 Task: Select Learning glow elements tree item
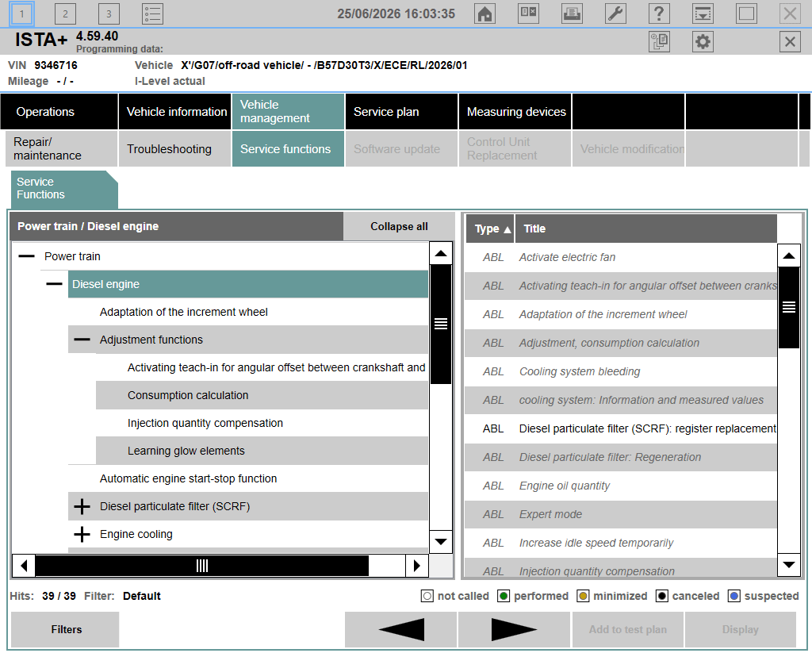coord(262,451)
